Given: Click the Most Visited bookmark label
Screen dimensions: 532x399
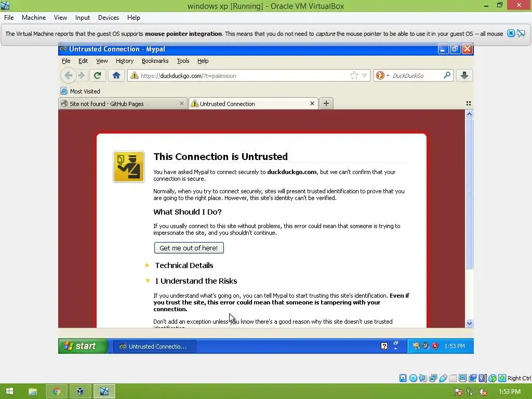Looking at the screenshot, I should [85, 91].
